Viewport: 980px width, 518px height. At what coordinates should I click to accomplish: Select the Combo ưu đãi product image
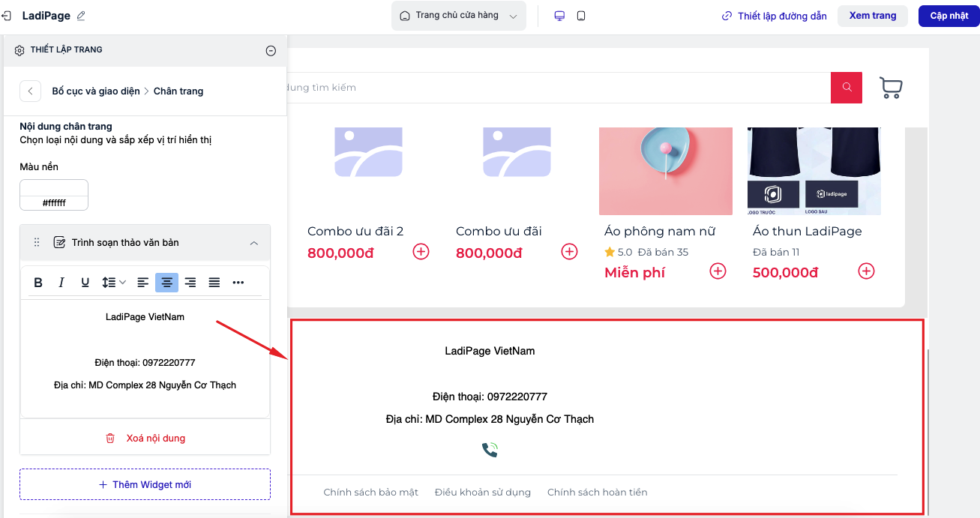point(517,153)
